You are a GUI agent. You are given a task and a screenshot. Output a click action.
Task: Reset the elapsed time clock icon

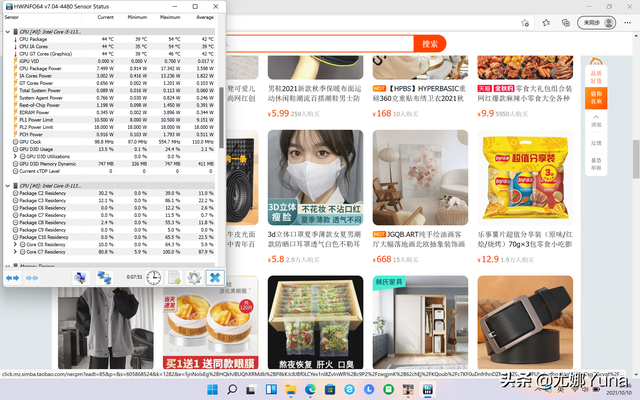click(x=154, y=278)
